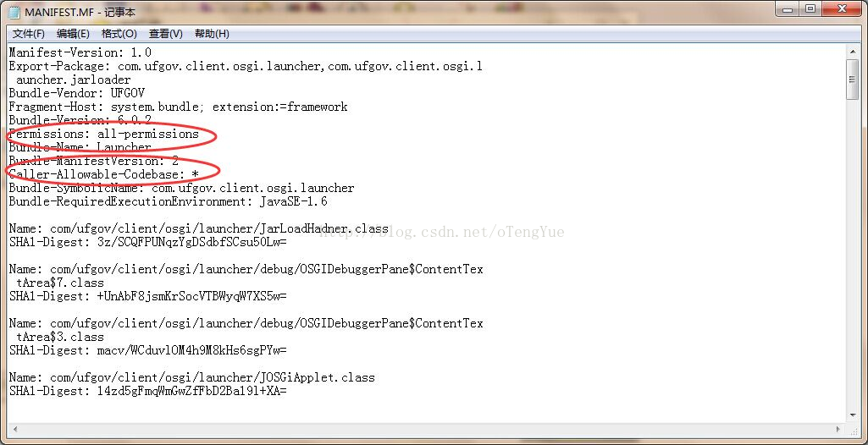This screenshot has height=445, width=868.
Task: Click the horizontal scrollbar right arrow
Action: point(840,428)
